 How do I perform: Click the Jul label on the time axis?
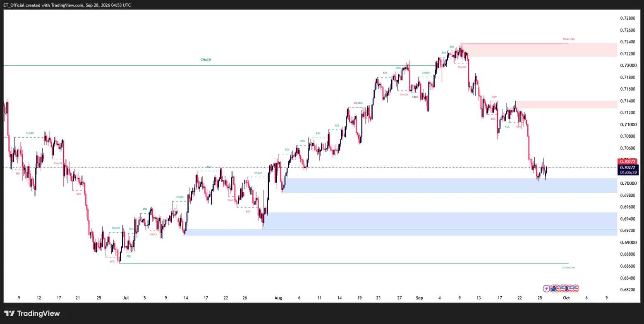(126, 298)
